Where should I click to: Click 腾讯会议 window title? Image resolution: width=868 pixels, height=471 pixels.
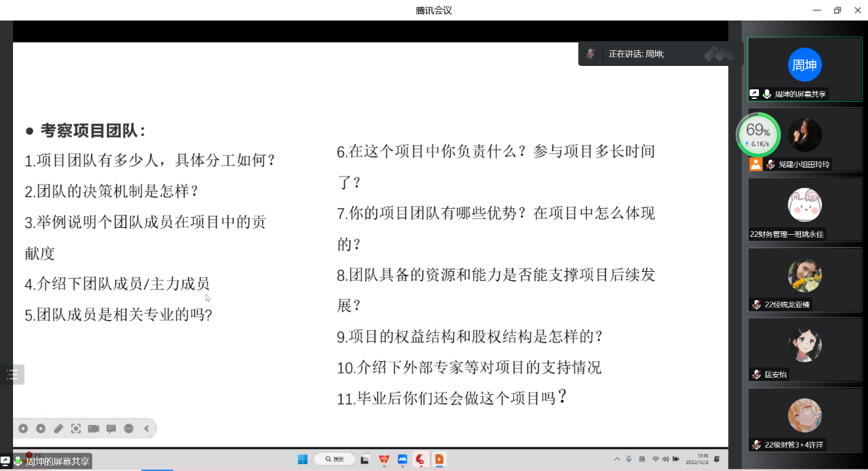434,10
